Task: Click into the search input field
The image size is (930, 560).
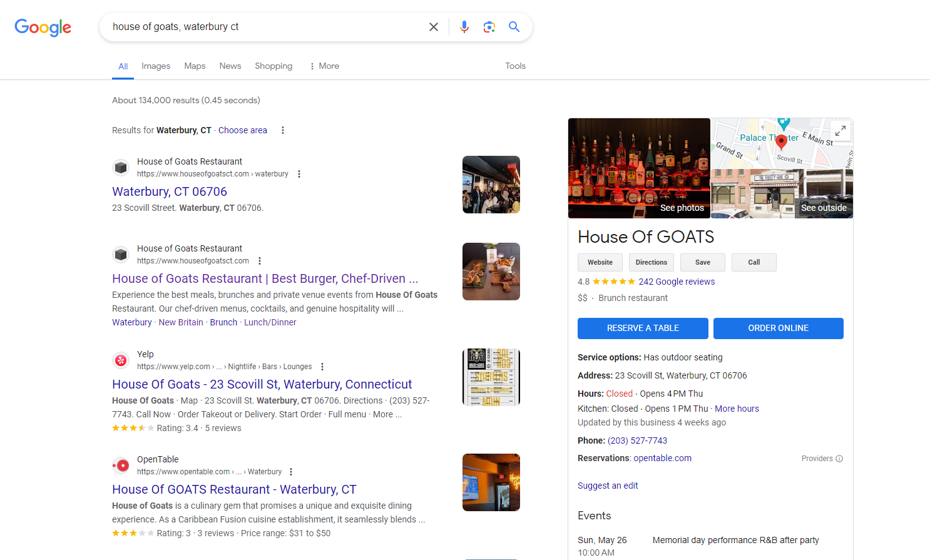Action: (x=266, y=27)
